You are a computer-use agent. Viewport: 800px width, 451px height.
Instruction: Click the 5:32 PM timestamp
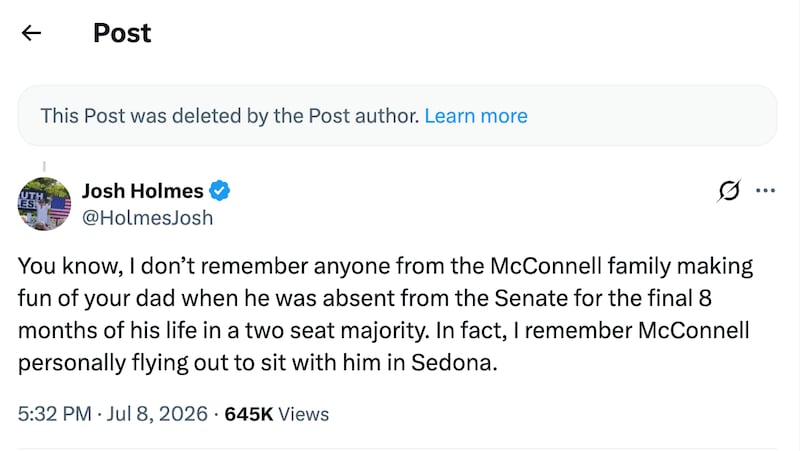[x=55, y=414]
